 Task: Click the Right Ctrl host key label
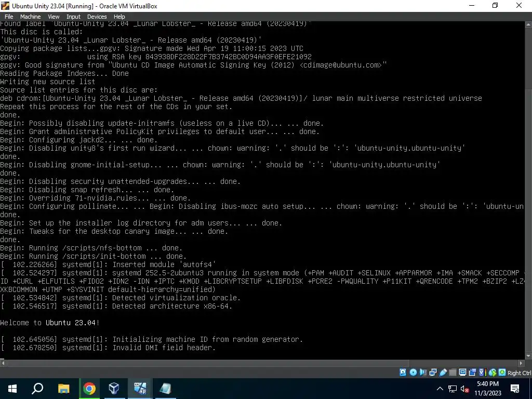tap(520, 373)
